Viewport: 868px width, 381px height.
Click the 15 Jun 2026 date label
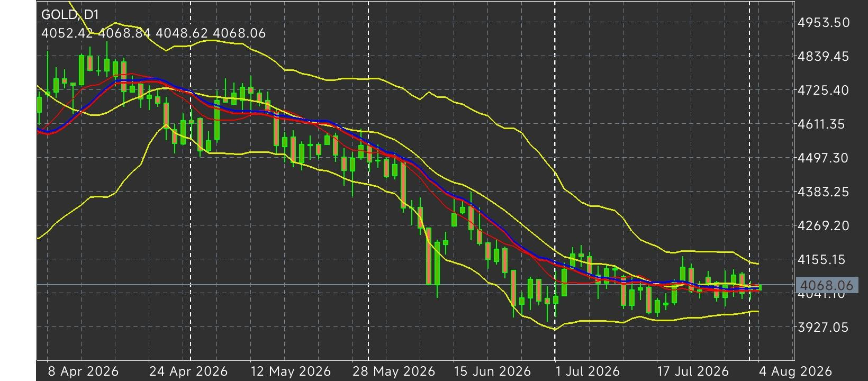pyautogui.click(x=492, y=371)
